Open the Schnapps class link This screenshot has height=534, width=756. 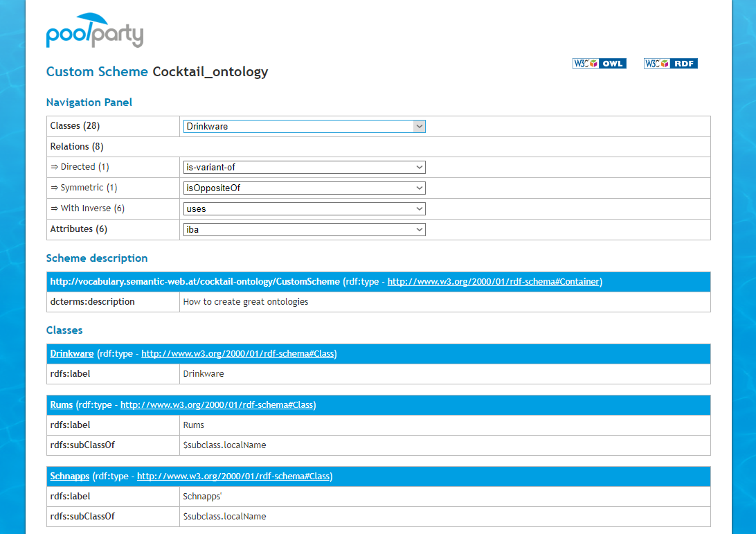click(69, 477)
